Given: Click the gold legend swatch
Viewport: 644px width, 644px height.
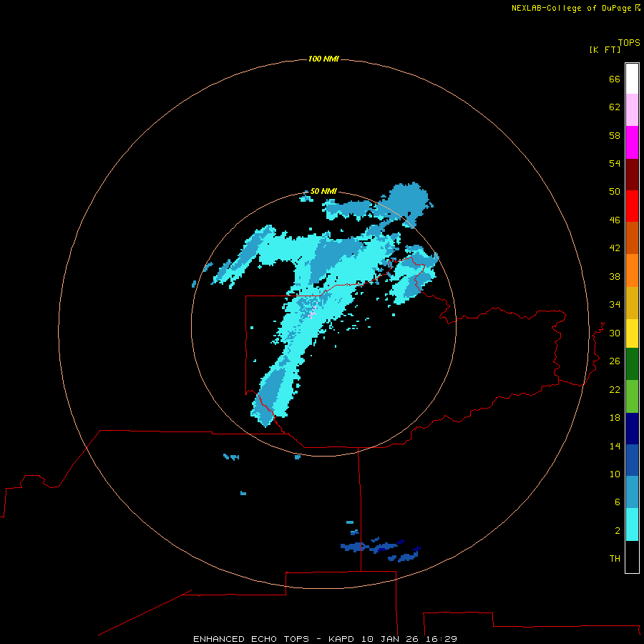Looking at the screenshot, I should [x=632, y=303].
